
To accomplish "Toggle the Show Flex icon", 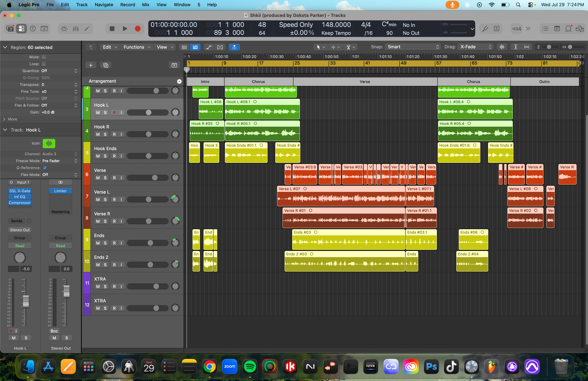I will pyautogui.click(x=220, y=47).
